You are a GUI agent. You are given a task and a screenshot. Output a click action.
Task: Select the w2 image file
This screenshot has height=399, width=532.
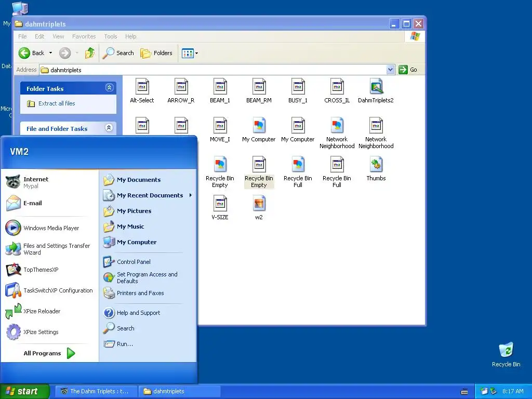(259, 208)
